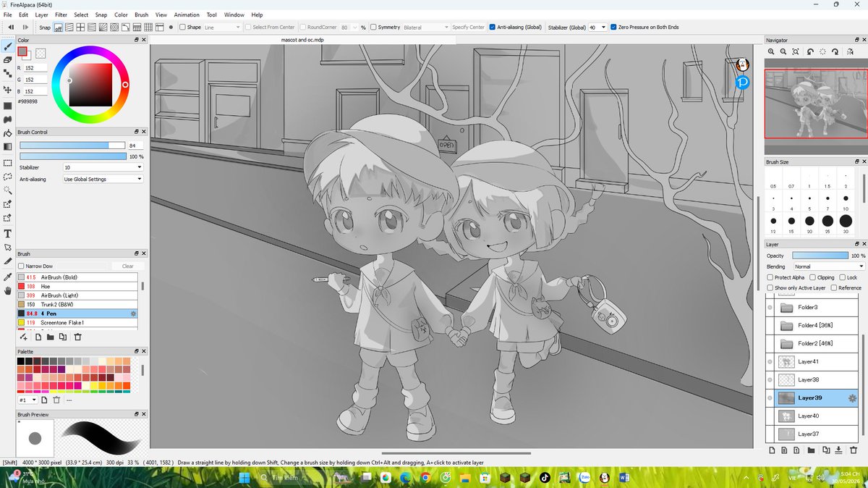Viewport: 868px width, 488px height.
Task: Open the Stabilizer (Global) 40 dropdown
Action: click(597, 28)
